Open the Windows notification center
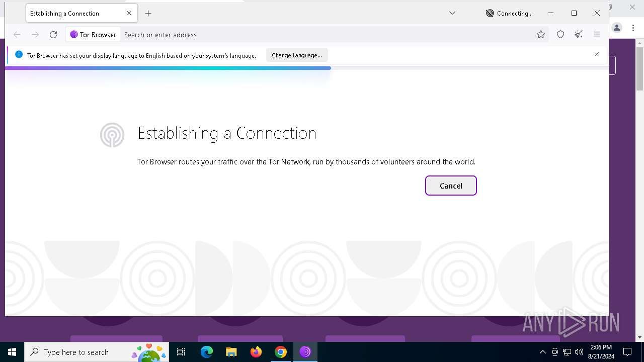The width and height of the screenshot is (644, 362). [627, 352]
